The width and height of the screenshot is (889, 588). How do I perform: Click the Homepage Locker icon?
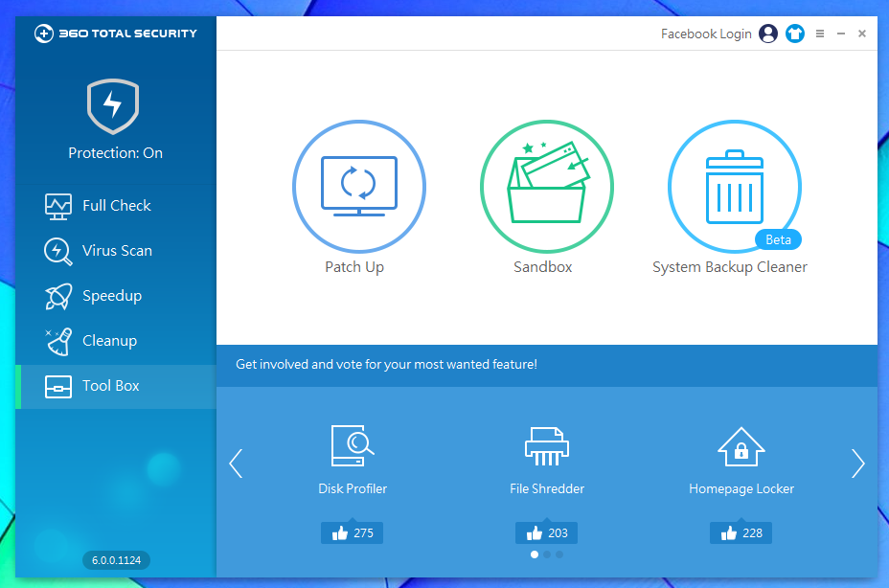741,447
